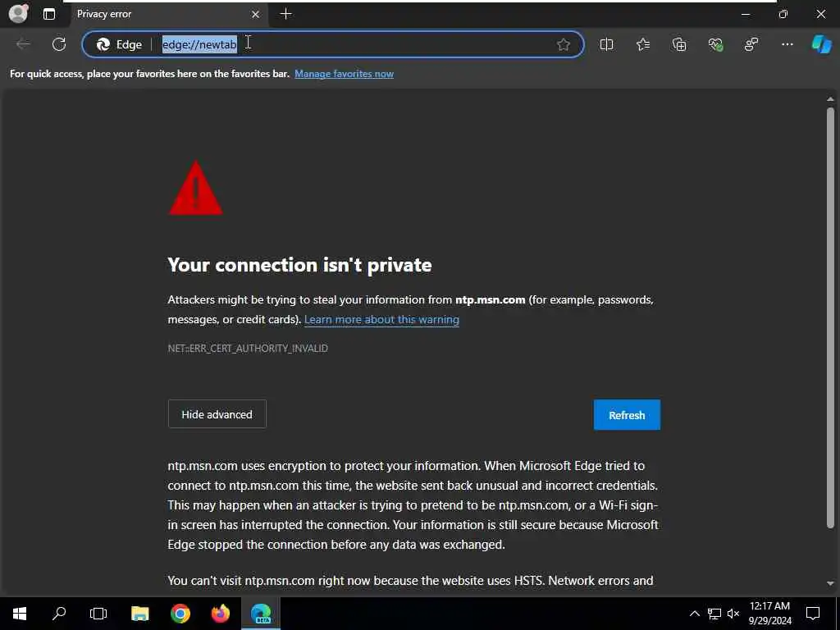This screenshot has width=840, height=630.
Task: Open Browser essentials heart icon
Action: click(x=715, y=44)
